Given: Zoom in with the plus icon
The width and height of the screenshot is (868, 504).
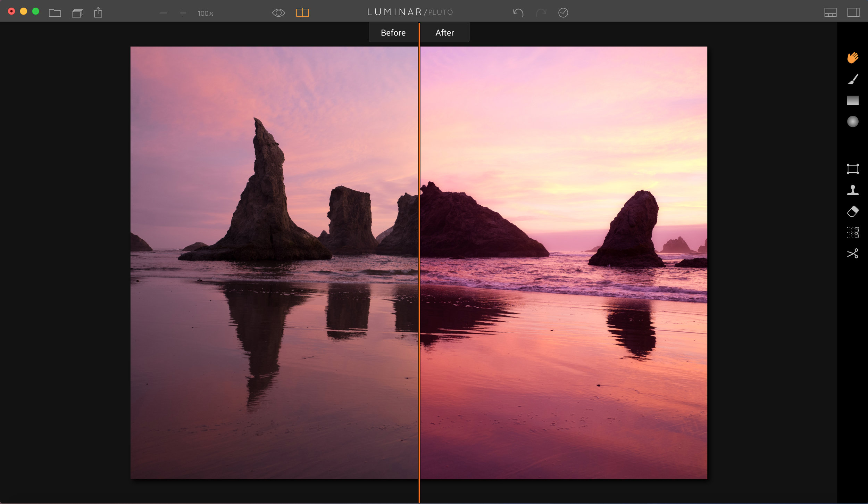Looking at the screenshot, I should [x=183, y=13].
